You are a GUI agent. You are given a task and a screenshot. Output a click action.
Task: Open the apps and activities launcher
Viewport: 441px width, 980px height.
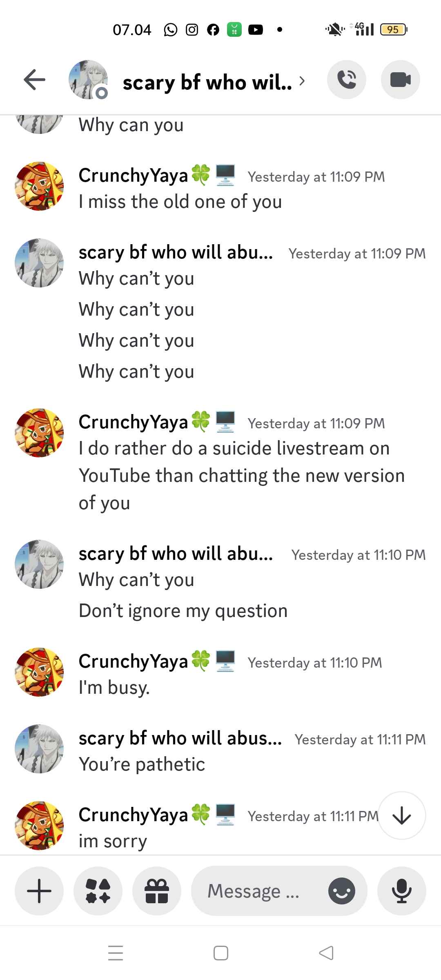pos(98,891)
